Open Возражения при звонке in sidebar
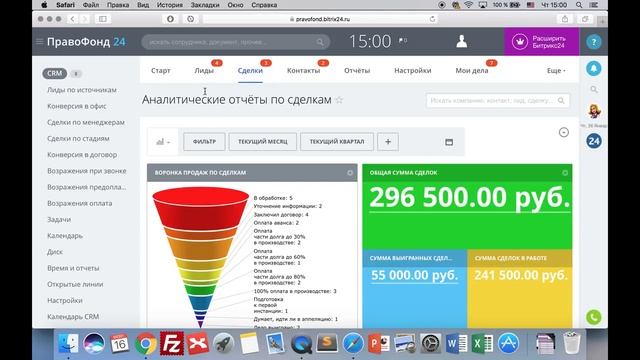Screen dimensions: 640x360 87,171
